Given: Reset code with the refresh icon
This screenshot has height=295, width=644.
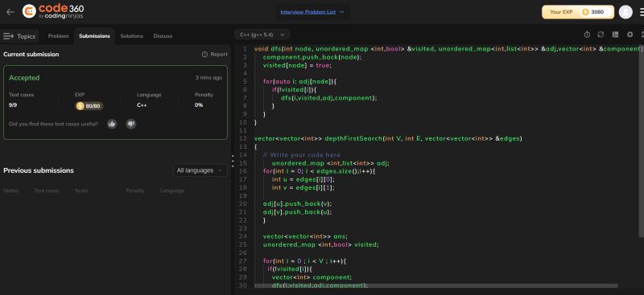Looking at the screenshot, I should coord(601,35).
